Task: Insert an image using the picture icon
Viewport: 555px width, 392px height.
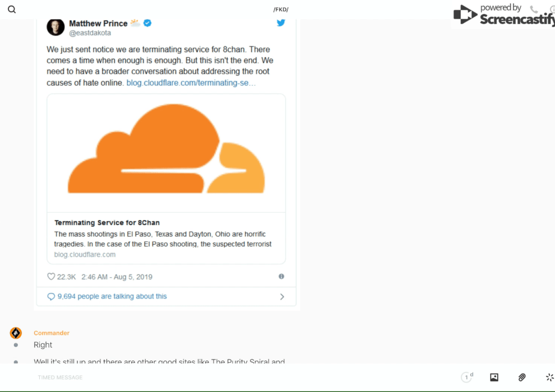Action: [x=494, y=377]
